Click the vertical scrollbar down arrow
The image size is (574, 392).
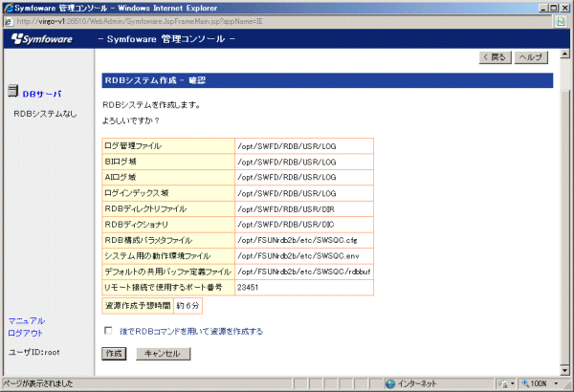564,367
